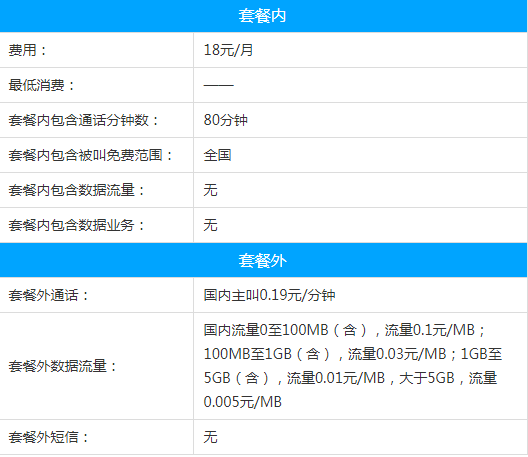Select the 套餐内包含数据业务： label
Image resolution: width=528 pixels, height=457 pixels.
coord(76,225)
